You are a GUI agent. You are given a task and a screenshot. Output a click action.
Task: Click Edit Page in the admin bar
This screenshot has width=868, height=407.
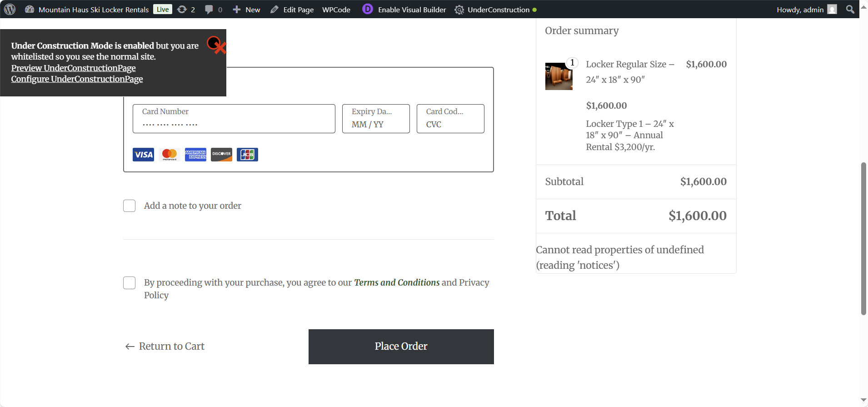[292, 10]
